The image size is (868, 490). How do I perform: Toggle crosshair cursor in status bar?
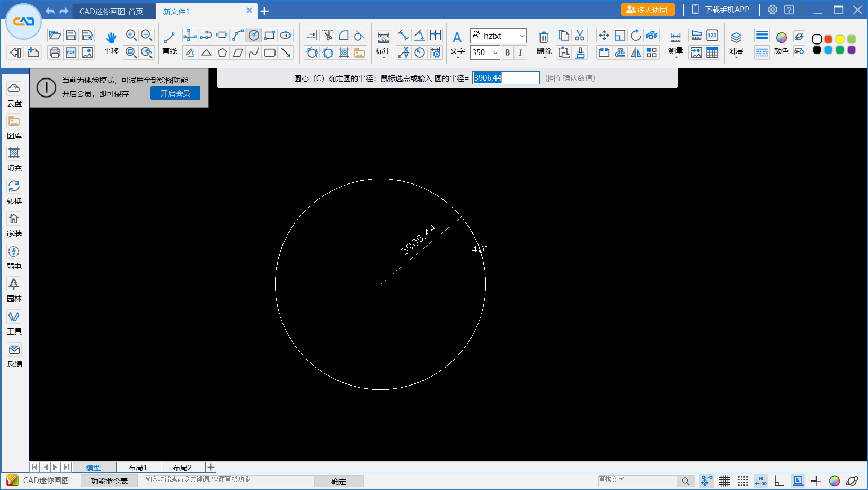(816, 481)
